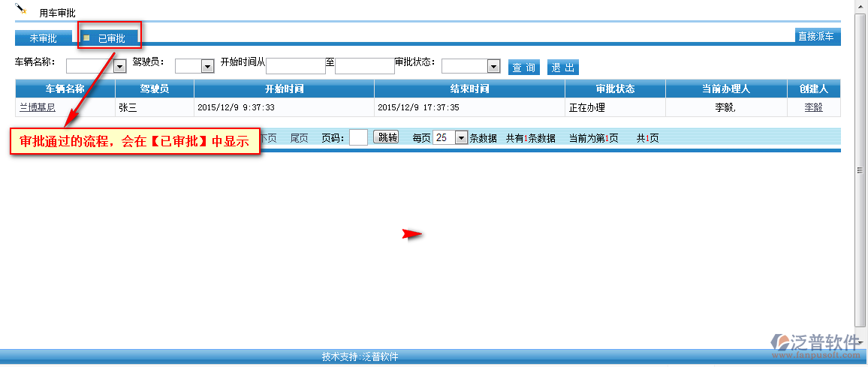Switch to the 未审批 tab
Viewport: 868px width, 367px height.
pyautogui.click(x=44, y=38)
